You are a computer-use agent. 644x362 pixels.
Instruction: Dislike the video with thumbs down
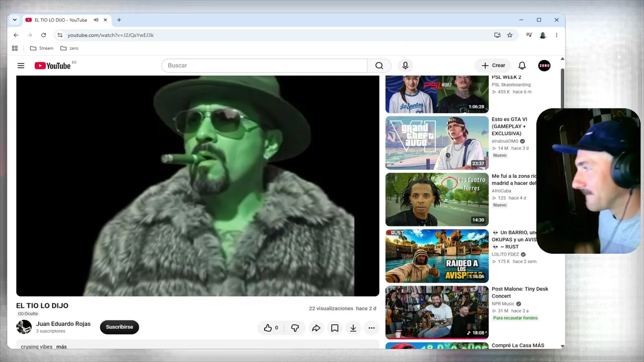click(x=295, y=328)
